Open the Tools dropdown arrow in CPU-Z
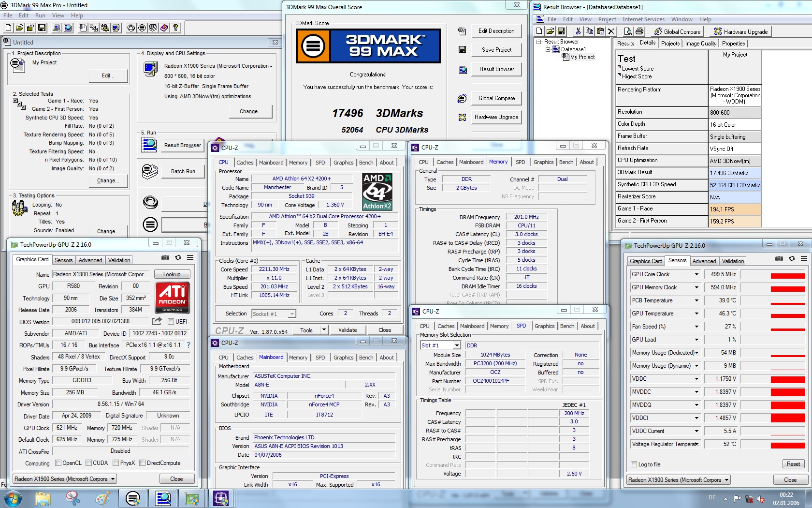The width and height of the screenshot is (812, 508). [x=324, y=330]
